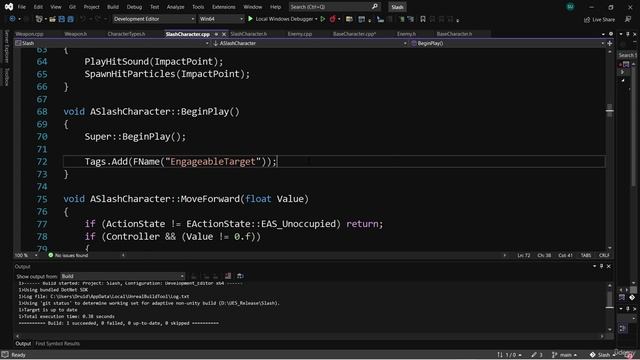The height and width of the screenshot is (360, 640).
Task: Open the Debug menu
Action: point(134,7)
